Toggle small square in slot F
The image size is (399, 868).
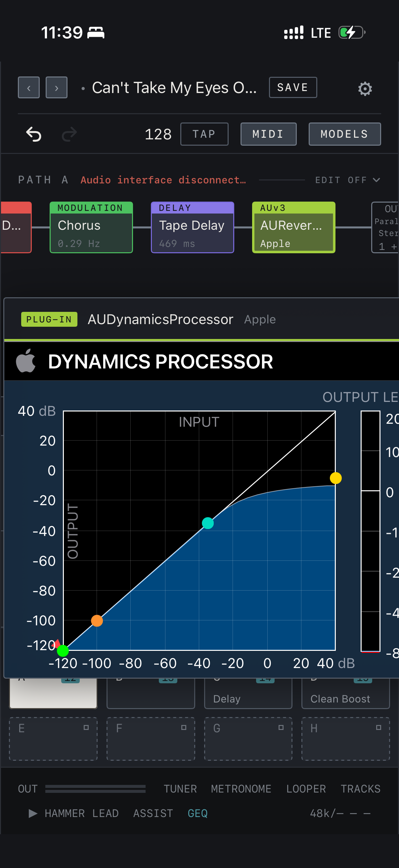click(184, 728)
